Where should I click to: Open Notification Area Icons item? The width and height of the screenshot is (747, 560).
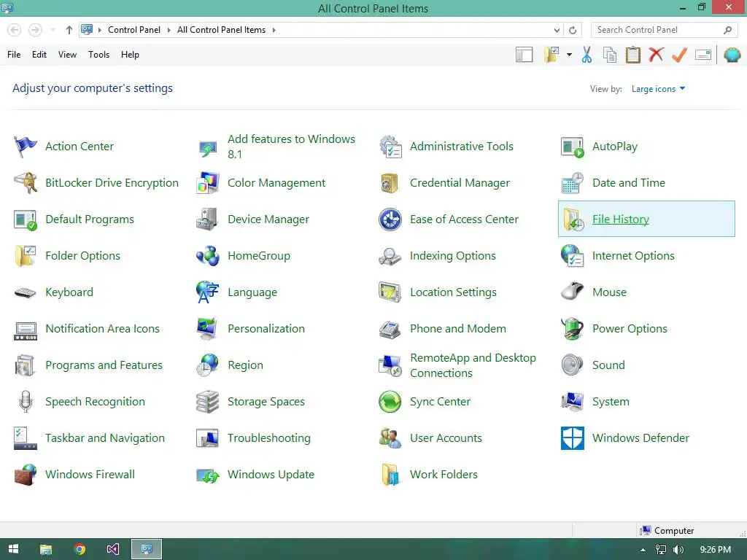click(x=102, y=329)
